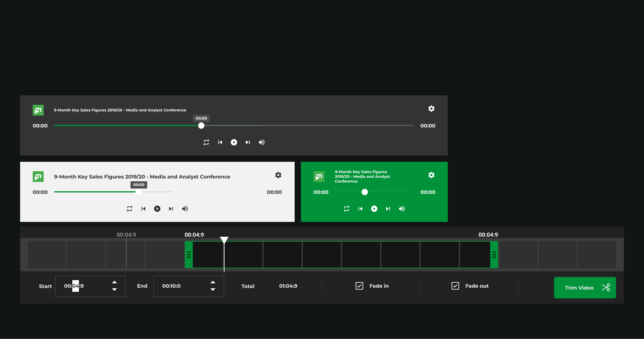Click the End time input field

click(x=189, y=286)
